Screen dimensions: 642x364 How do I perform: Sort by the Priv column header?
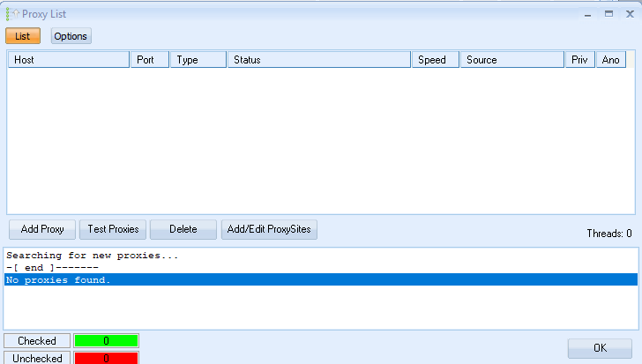tap(580, 60)
